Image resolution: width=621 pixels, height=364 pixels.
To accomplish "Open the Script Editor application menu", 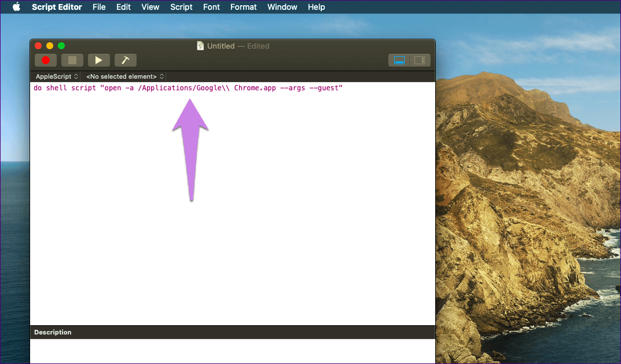I will (57, 7).
